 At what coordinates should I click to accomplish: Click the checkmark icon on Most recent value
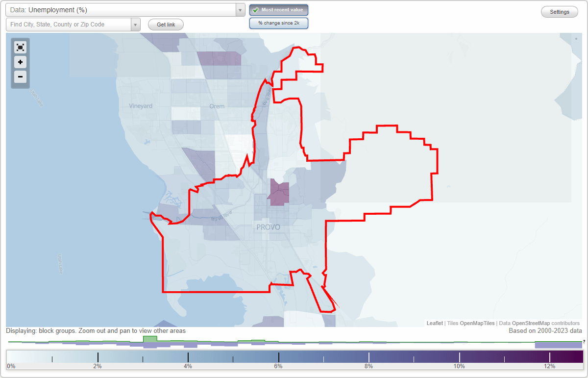coord(257,10)
